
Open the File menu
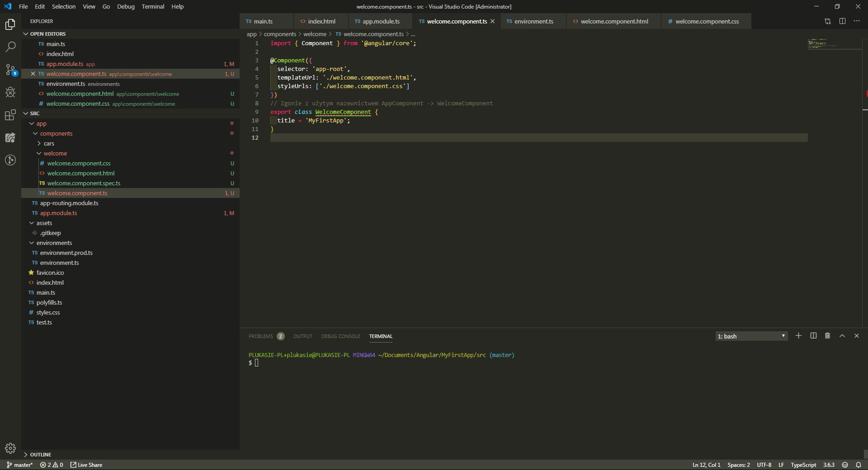(x=23, y=6)
